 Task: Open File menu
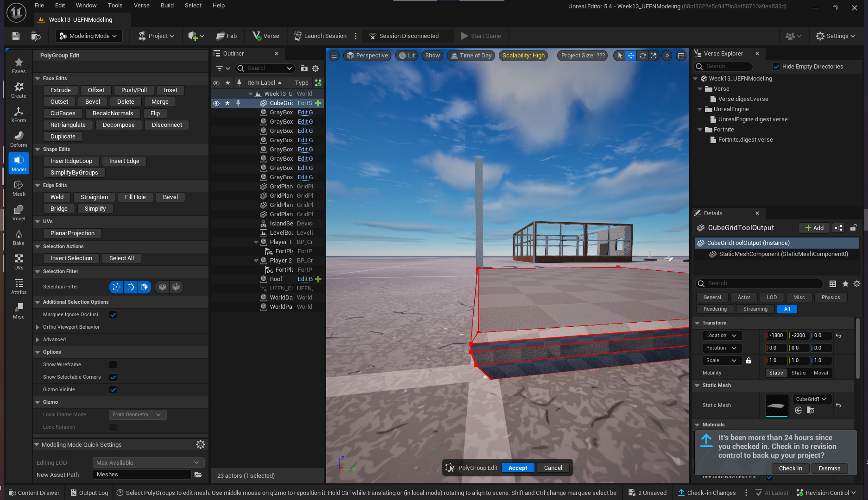pos(39,6)
